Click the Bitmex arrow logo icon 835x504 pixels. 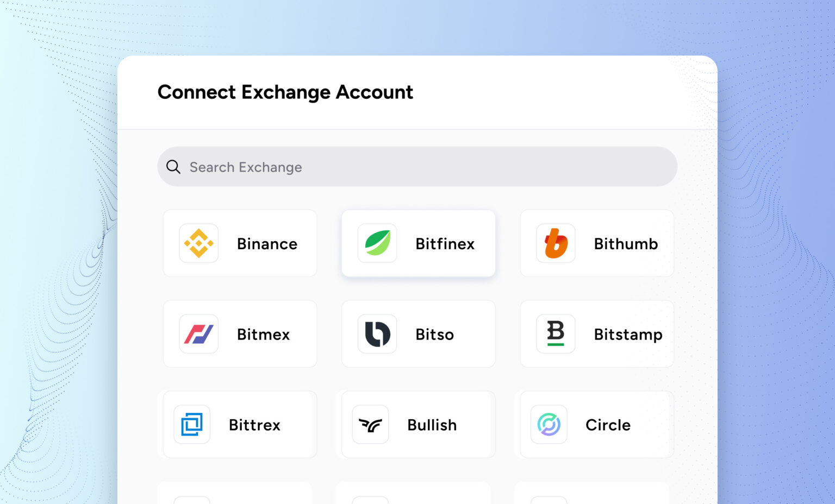[198, 334]
